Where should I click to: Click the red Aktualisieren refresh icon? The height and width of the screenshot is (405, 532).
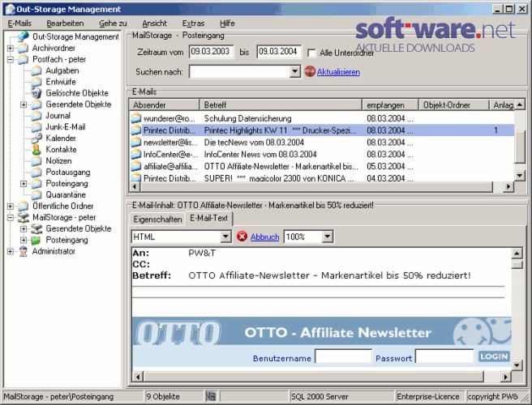click(x=310, y=71)
